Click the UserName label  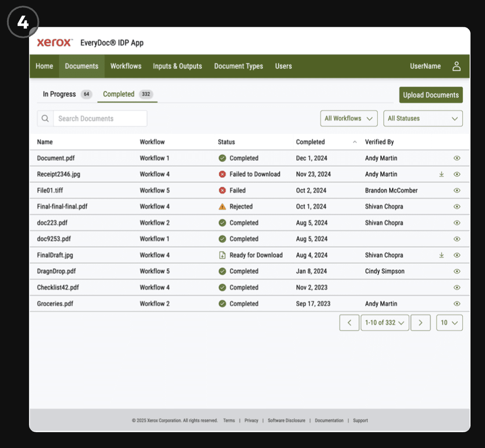[425, 66]
